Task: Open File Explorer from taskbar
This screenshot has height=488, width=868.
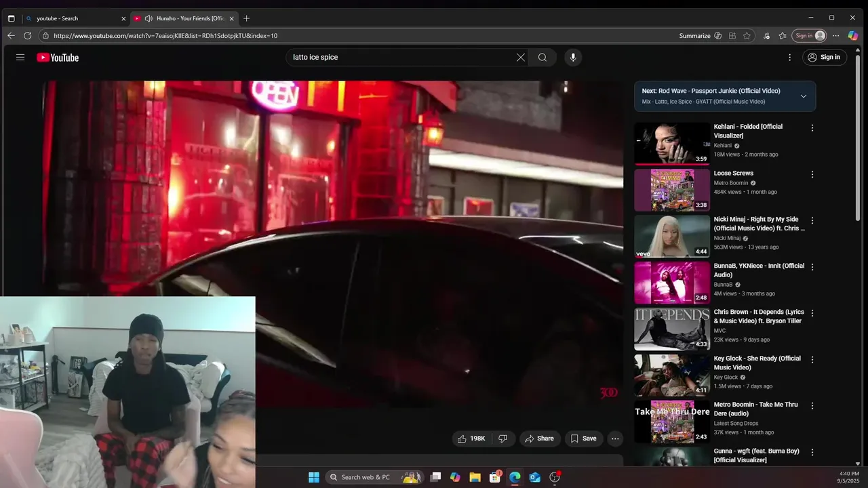Action: 475,477
